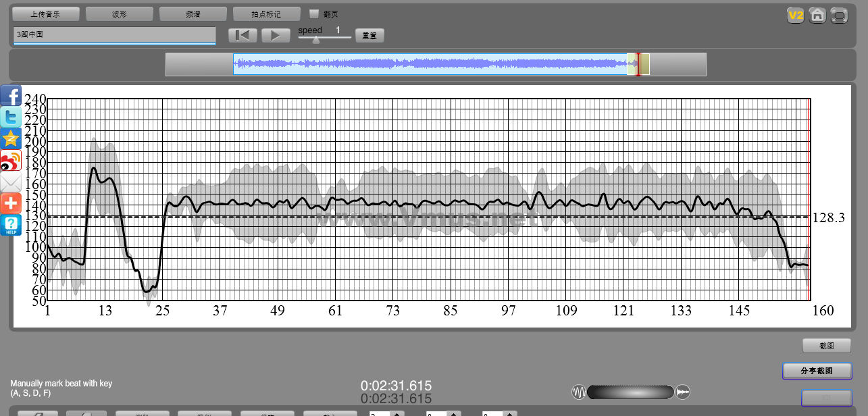Screen dimensions: 868x416
Task: Click the average tempo value 128.3
Action: click(830, 217)
